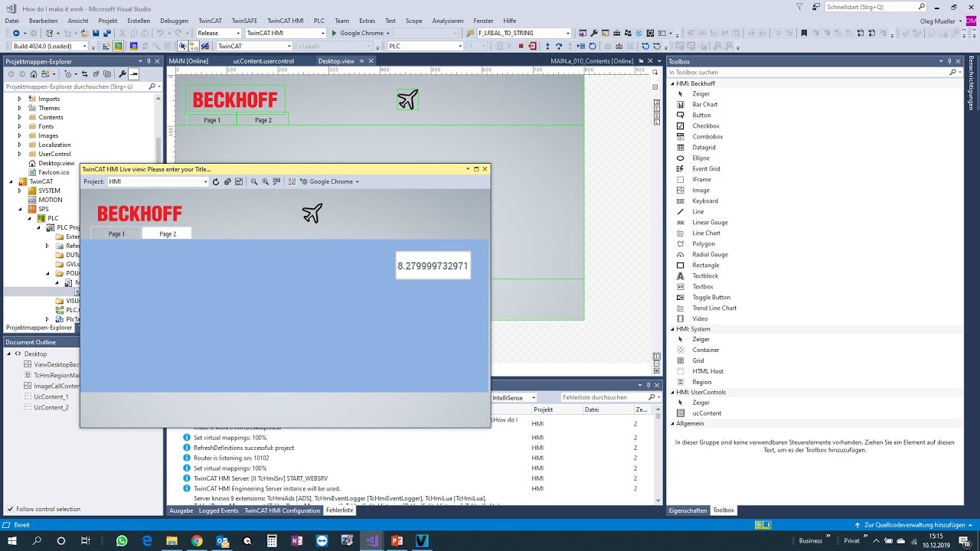Viewport: 980px width, 551px height.
Task: Toggle Follow control selection checkbox
Action: pyautogui.click(x=10, y=509)
